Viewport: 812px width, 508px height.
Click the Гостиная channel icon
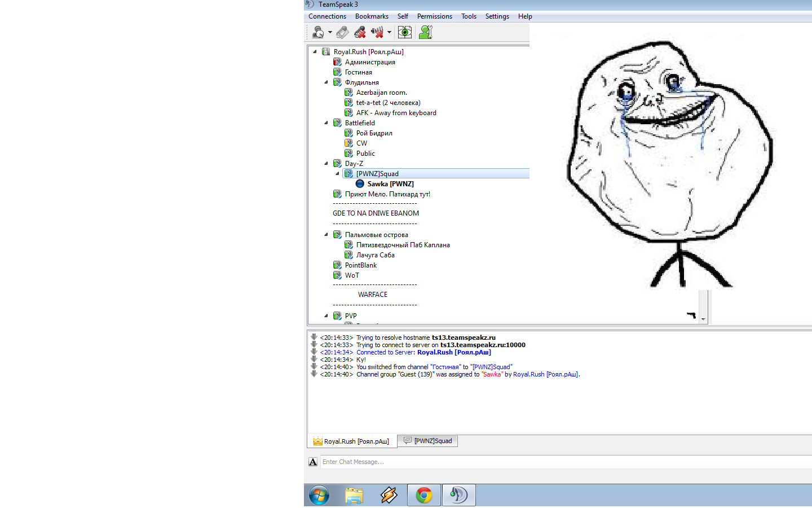[x=337, y=72]
